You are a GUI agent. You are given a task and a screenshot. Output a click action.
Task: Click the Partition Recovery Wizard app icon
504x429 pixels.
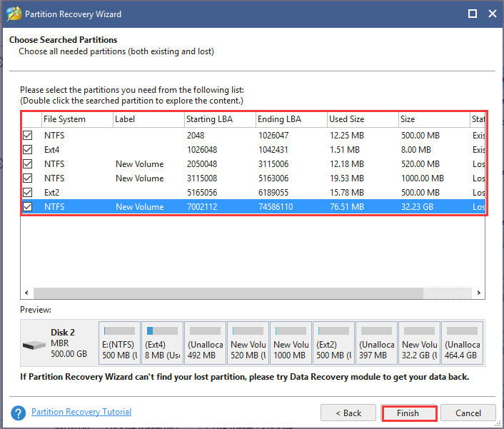point(14,14)
